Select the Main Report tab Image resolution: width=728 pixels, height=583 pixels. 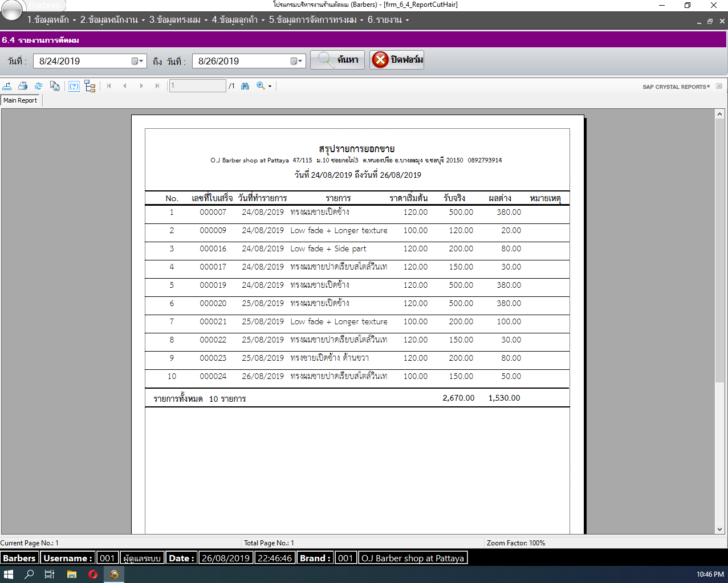pyautogui.click(x=20, y=100)
